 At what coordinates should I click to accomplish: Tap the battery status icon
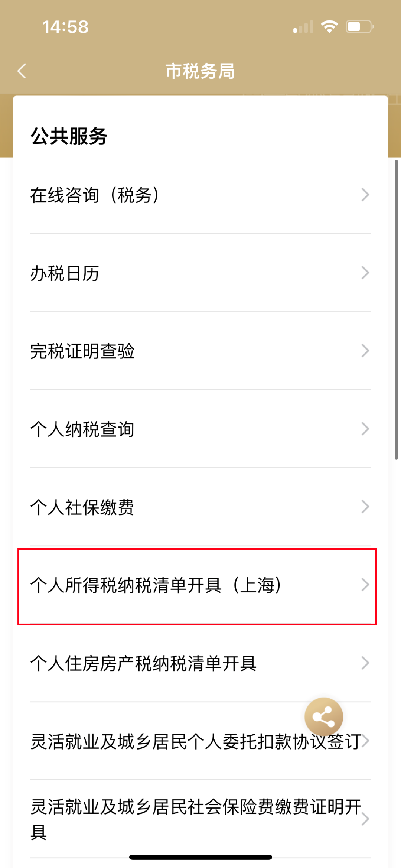tap(360, 27)
